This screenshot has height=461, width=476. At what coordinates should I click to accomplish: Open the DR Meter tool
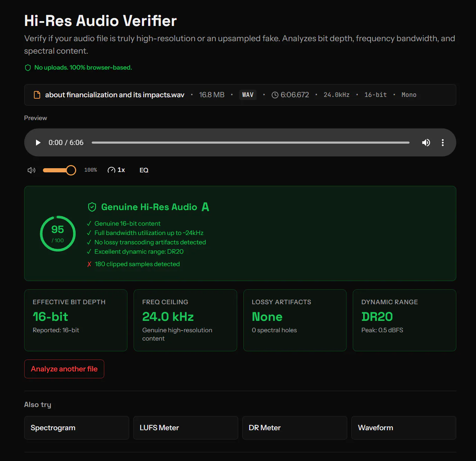295,428
